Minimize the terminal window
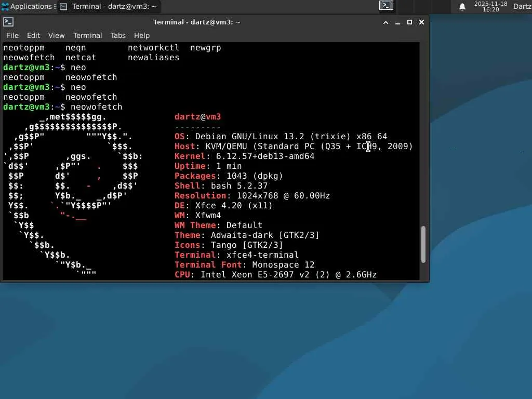 (x=397, y=22)
